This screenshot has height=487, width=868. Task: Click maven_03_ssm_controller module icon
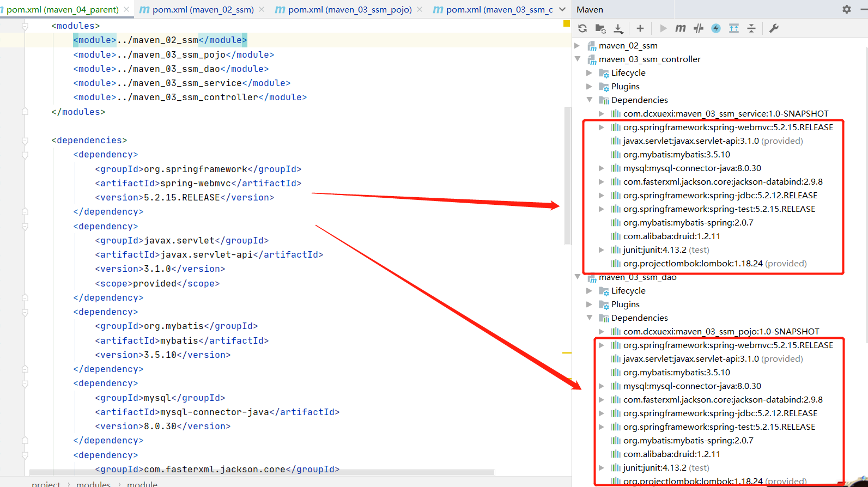pyautogui.click(x=592, y=59)
